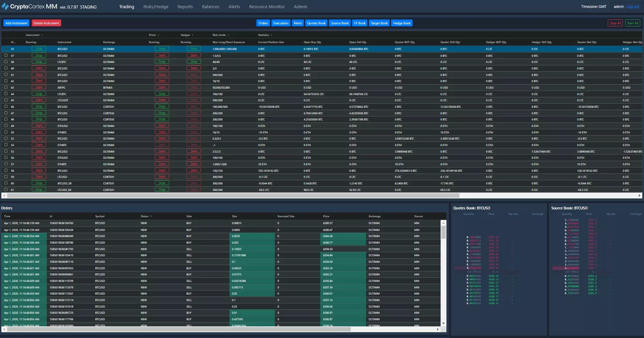Click the left arrow of the Orders horizontal scrollbar
Image resolution: width=644 pixels, height=338 pixels.
click(x=4, y=329)
